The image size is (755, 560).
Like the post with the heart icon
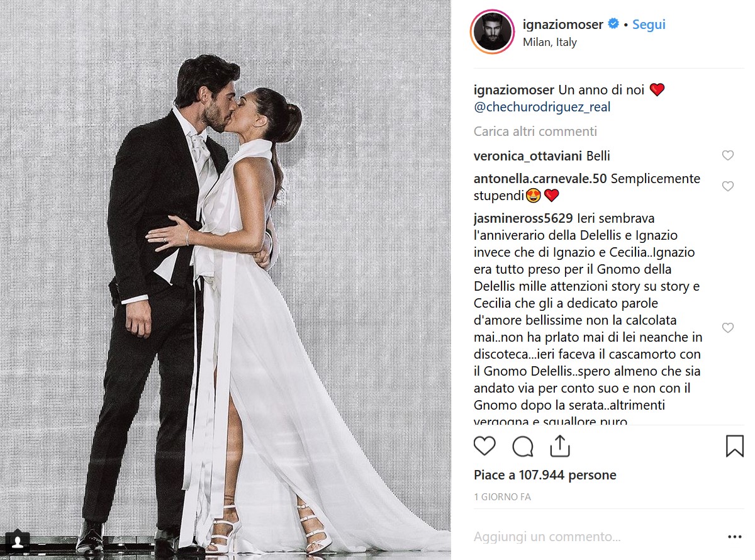pos(484,446)
